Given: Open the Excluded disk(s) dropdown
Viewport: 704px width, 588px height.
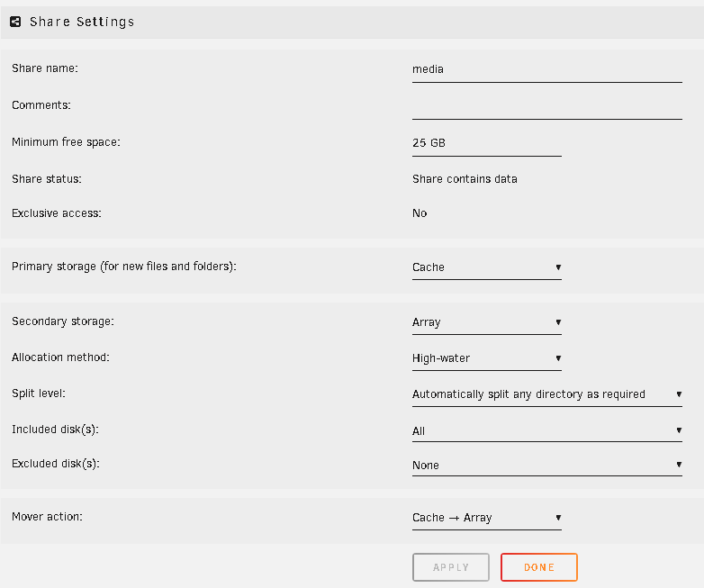Looking at the screenshot, I should tap(546, 465).
